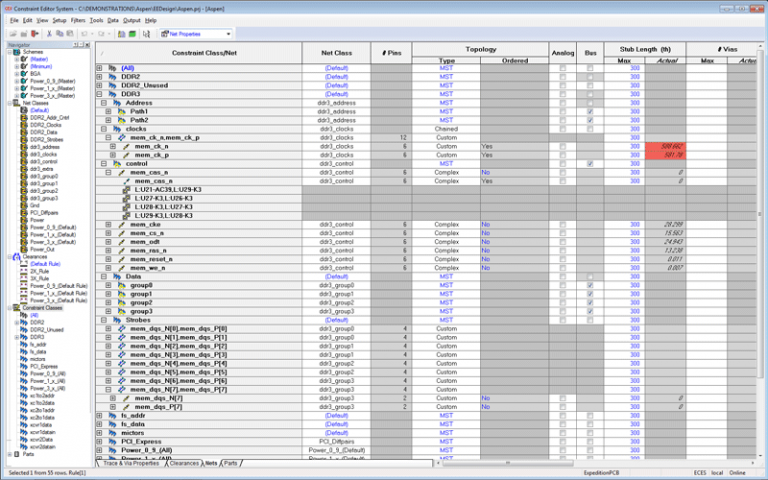Toggle the Bus checkbox for group0
The image size is (768, 480).
click(x=590, y=284)
